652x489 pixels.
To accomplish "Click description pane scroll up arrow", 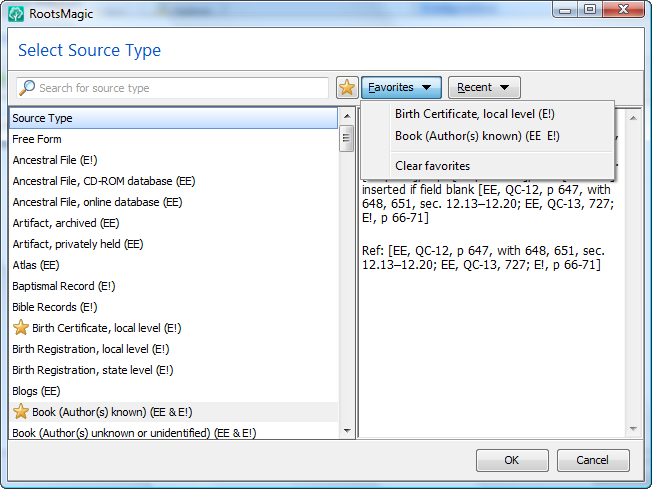I will point(633,119).
